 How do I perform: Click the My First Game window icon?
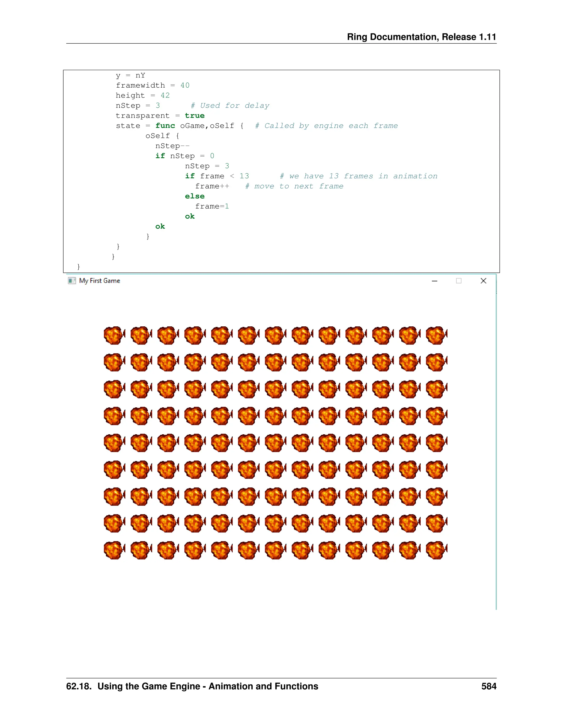point(72,281)
